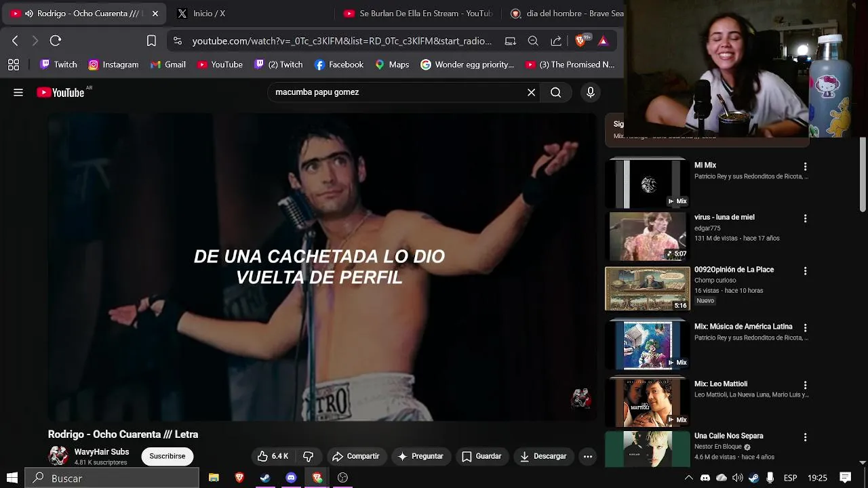868x488 pixels.
Task: Open Brave Shields lion icon
Action: pyautogui.click(x=580, y=41)
